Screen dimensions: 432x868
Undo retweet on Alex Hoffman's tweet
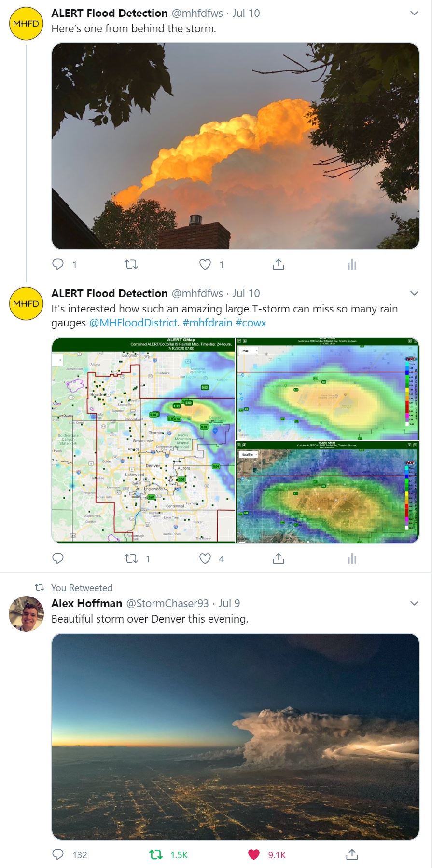[156, 854]
